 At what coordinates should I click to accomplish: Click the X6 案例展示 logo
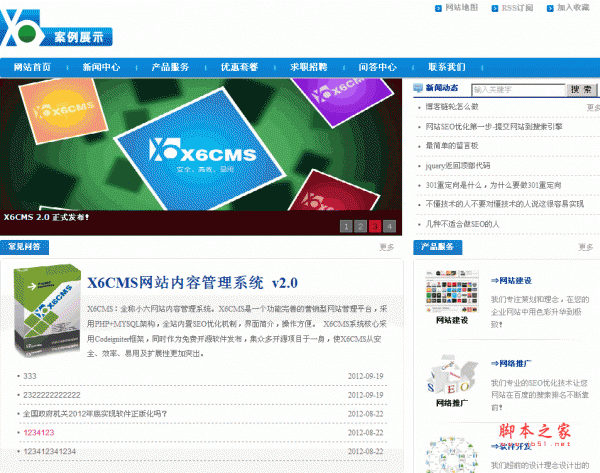56,28
